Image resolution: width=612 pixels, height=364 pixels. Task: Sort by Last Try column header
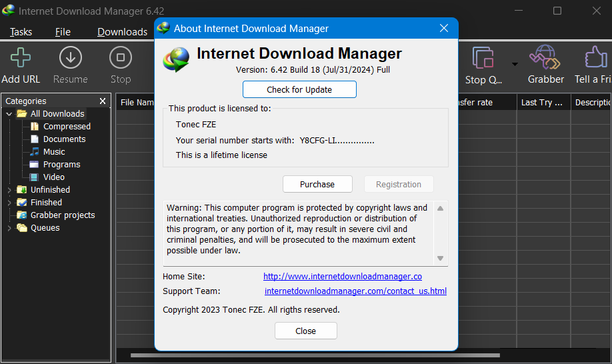[544, 102]
